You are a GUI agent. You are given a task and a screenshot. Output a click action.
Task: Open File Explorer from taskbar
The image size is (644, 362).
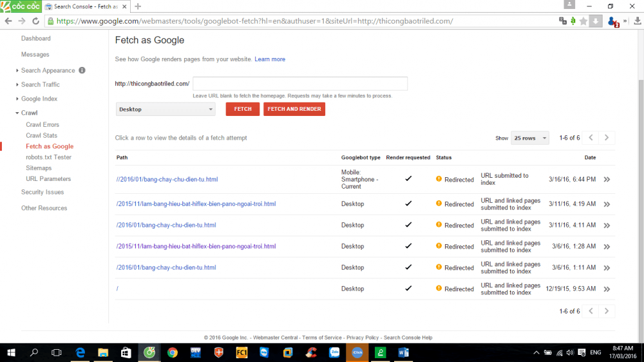[x=103, y=352]
